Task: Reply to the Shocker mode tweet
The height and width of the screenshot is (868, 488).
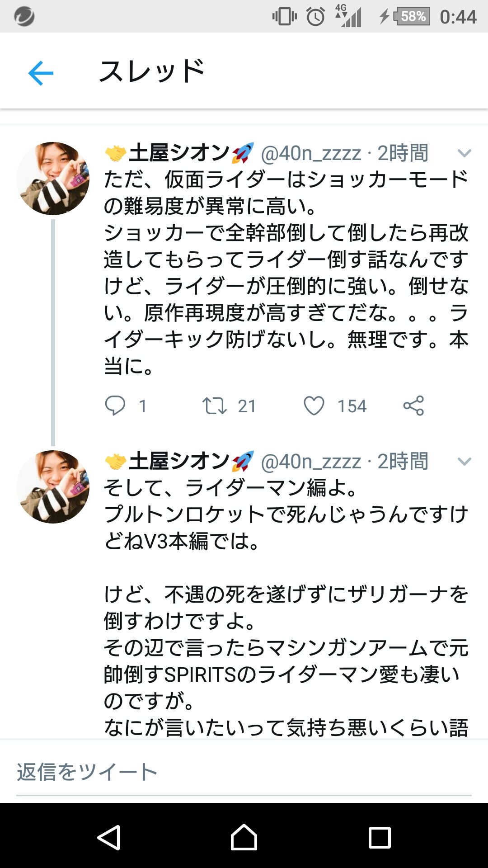Action: pyautogui.click(x=115, y=406)
